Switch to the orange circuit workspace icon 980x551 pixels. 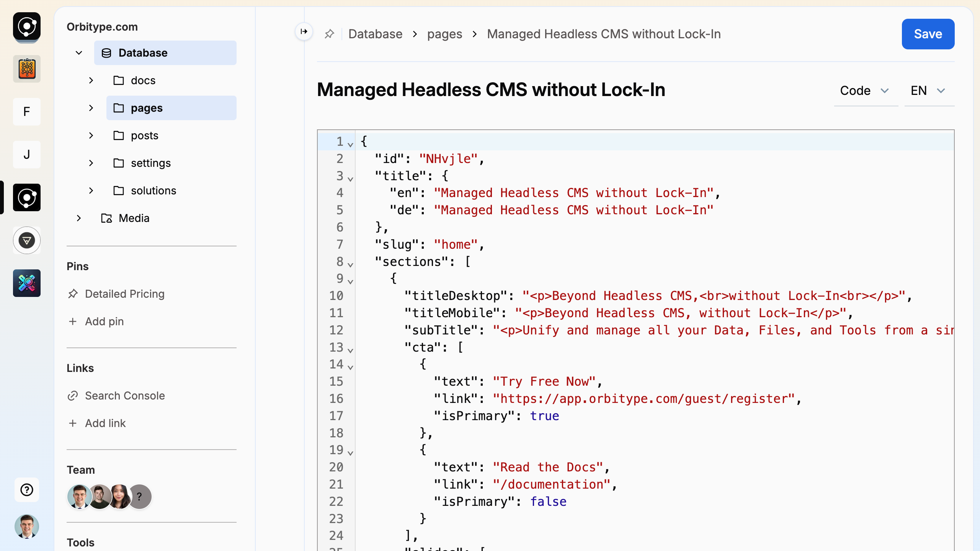(x=27, y=69)
